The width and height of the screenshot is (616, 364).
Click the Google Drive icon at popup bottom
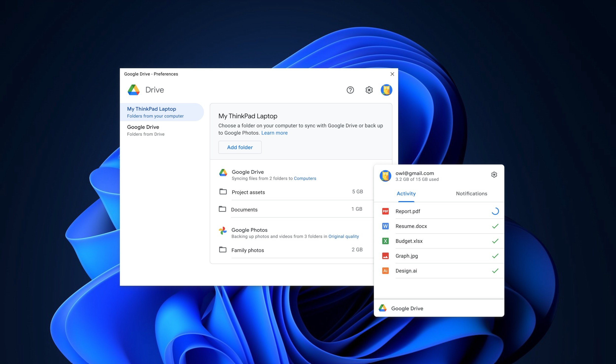383,308
